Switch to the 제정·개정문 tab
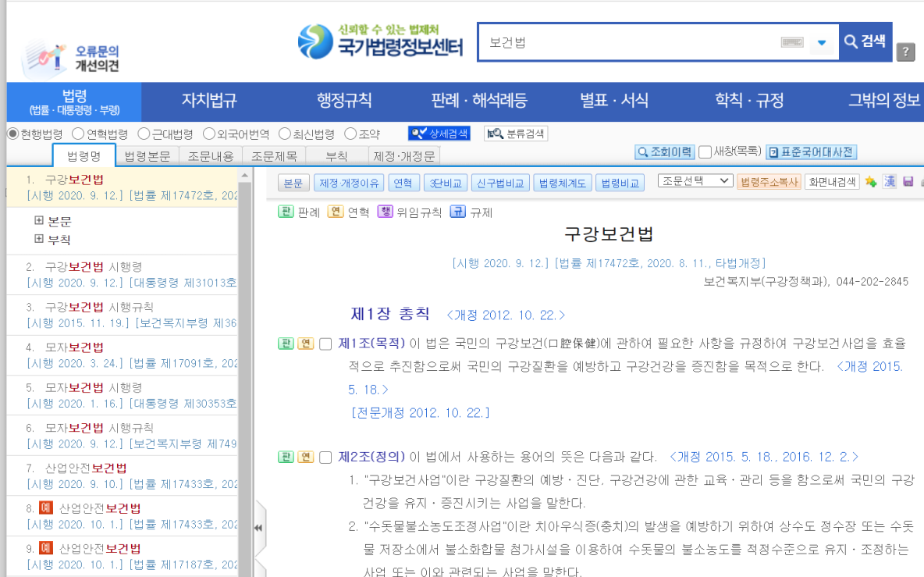Screen dimensions: 924x577 click(x=404, y=156)
